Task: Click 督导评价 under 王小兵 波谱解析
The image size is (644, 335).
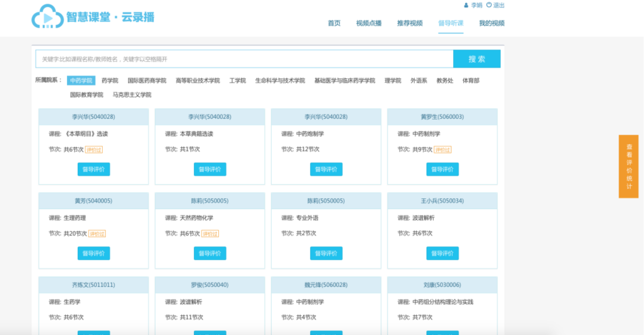Action: pos(442,253)
